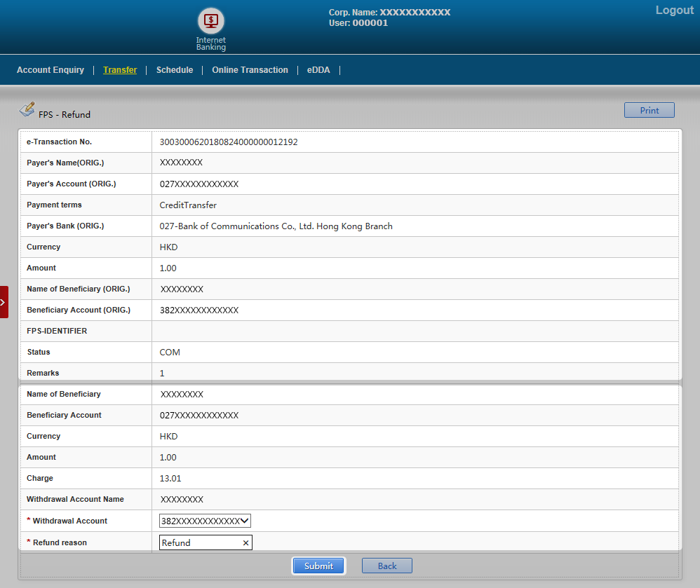The height and width of the screenshot is (588, 700).
Task: Click the FPS - Refund pencil icon
Action: (x=27, y=109)
